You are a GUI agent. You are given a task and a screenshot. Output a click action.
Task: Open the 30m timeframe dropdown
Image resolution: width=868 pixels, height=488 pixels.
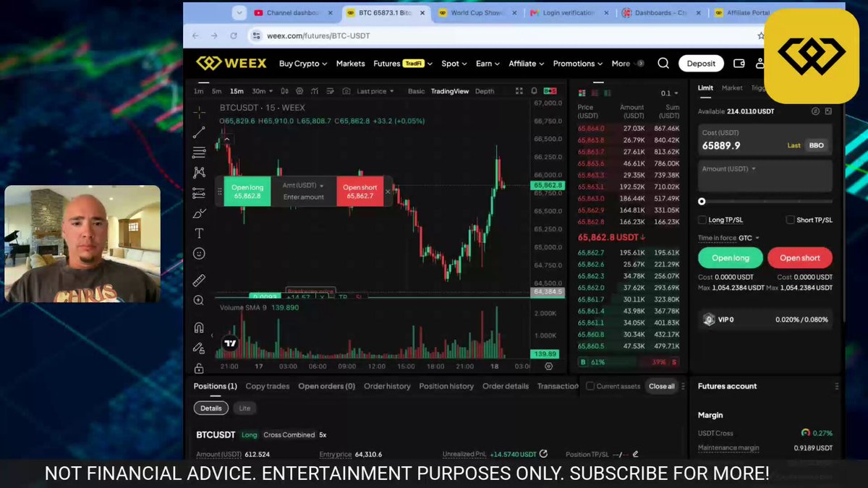tap(263, 91)
